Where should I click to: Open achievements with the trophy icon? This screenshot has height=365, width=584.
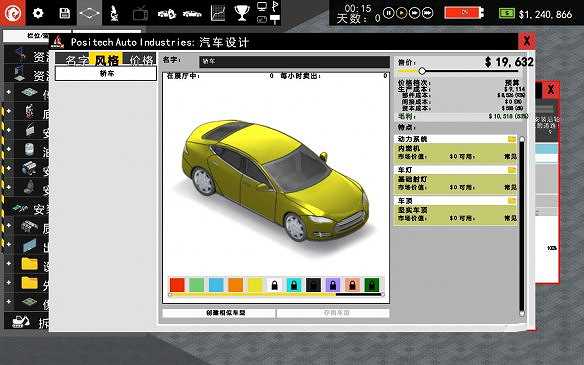(242, 13)
